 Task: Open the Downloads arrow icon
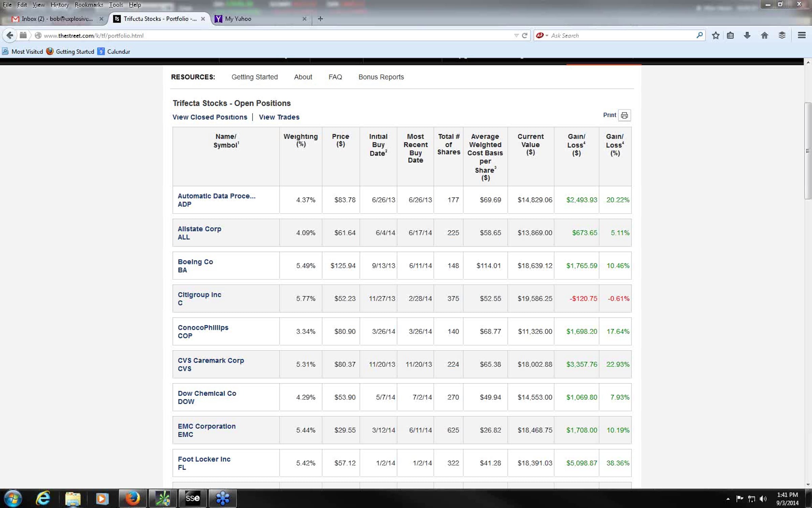[747, 36]
